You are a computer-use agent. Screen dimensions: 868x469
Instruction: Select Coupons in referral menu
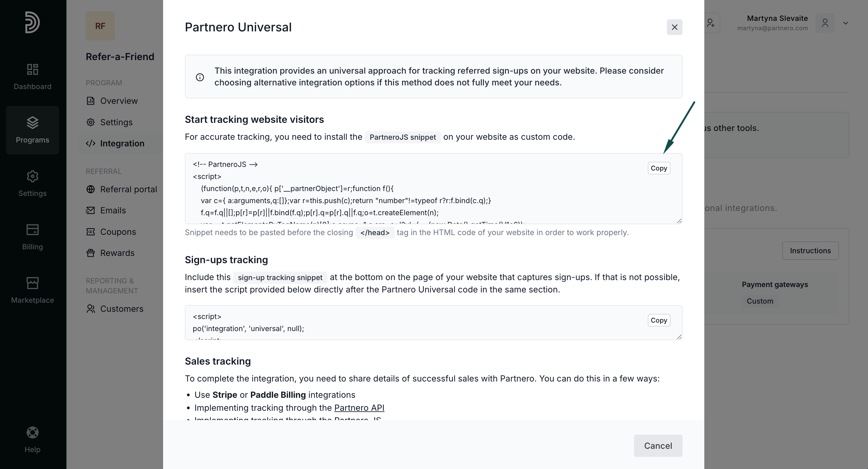click(x=118, y=232)
